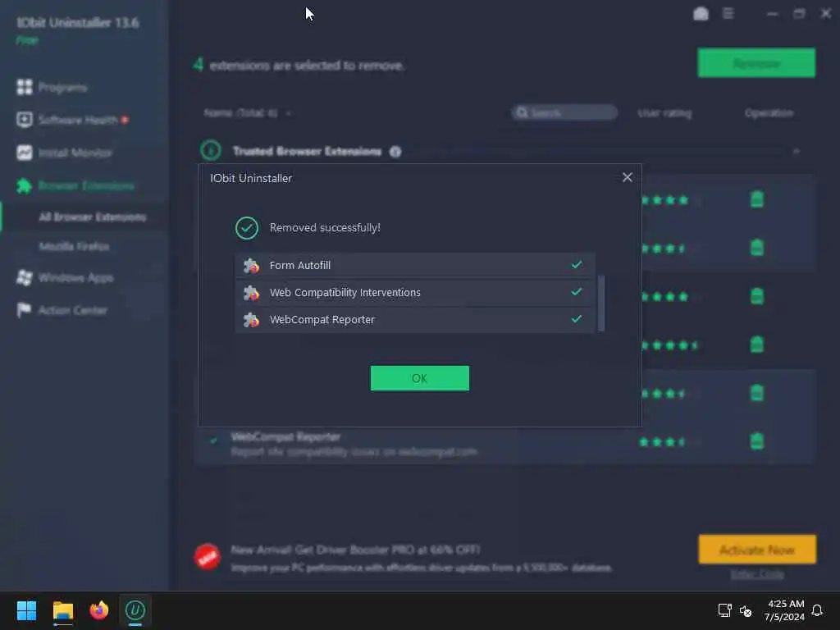Screen dimensions: 840x630
Task: Click Form Autofill extension icon
Action: tap(251, 265)
